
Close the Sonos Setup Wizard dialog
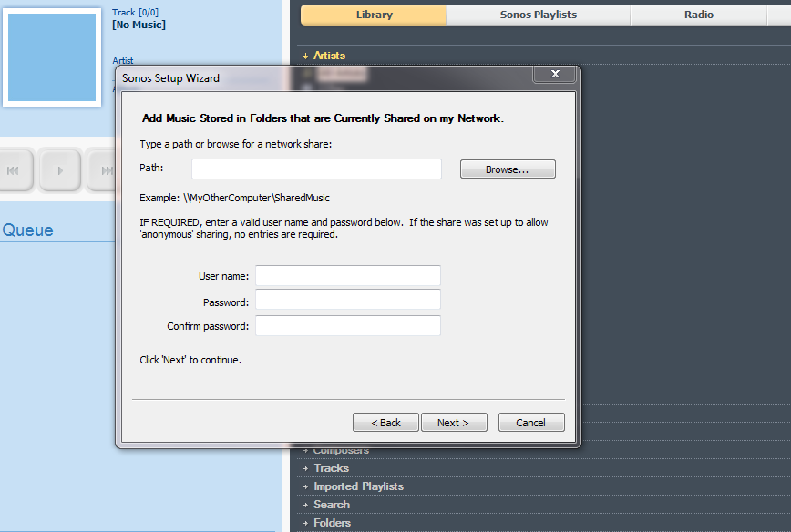click(x=555, y=74)
